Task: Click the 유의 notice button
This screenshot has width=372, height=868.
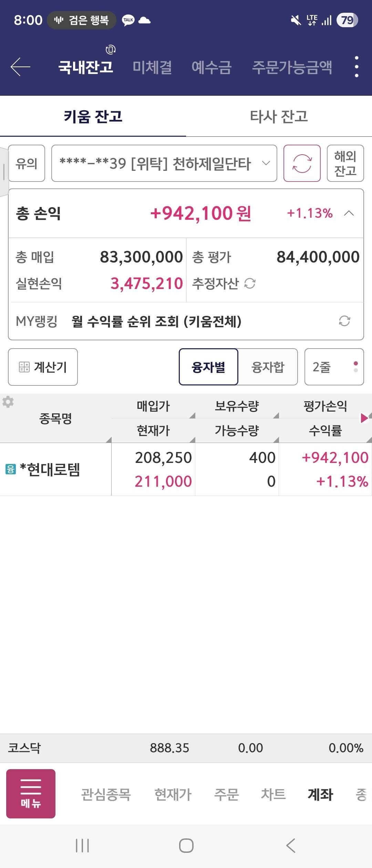Action: click(x=26, y=163)
